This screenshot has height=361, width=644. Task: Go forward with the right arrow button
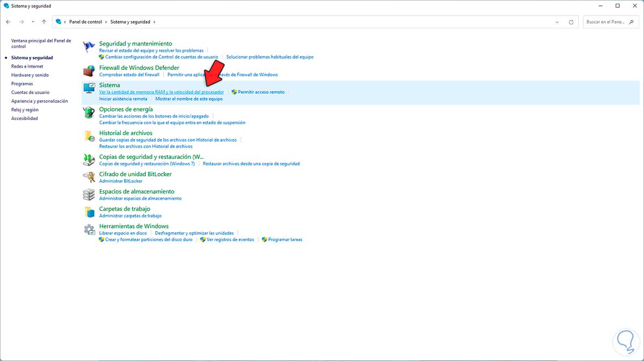pos(21,22)
